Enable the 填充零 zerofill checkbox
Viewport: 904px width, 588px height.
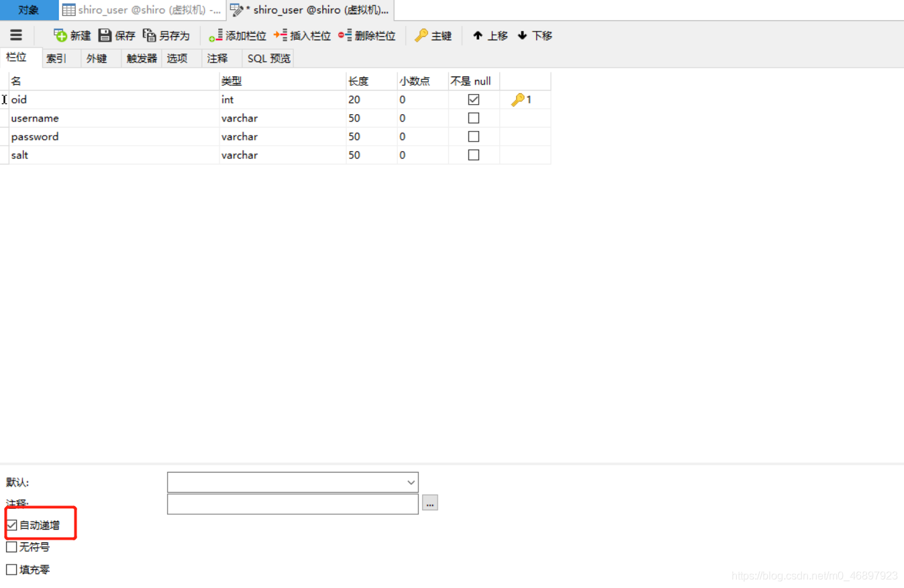(11, 569)
